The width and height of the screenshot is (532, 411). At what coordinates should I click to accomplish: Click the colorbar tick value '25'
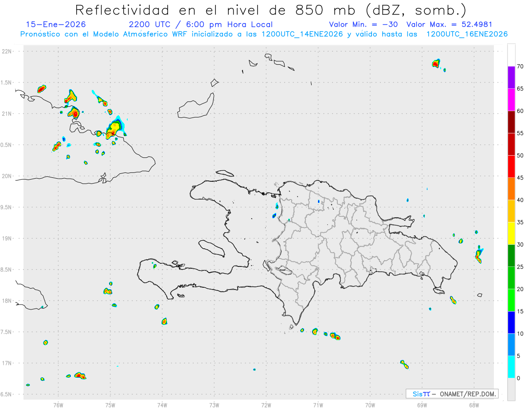(x=520, y=267)
